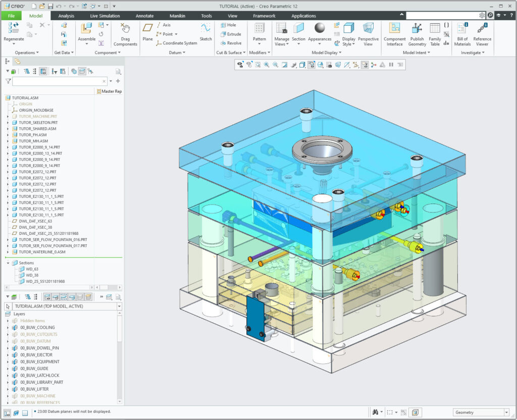Screen dimensions: 517x420
Task: Click Zoom Out in graphics toolbar
Action: pyautogui.click(x=275, y=65)
